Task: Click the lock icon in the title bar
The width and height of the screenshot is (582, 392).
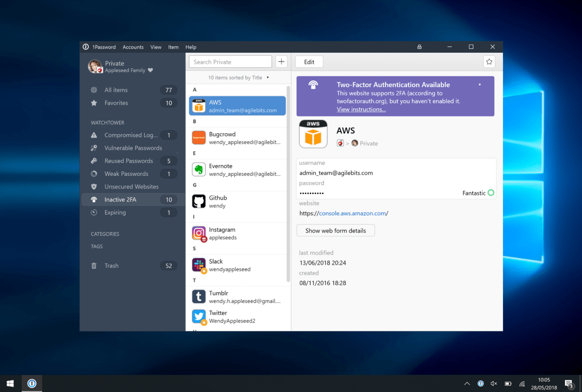Action: click(x=420, y=47)
